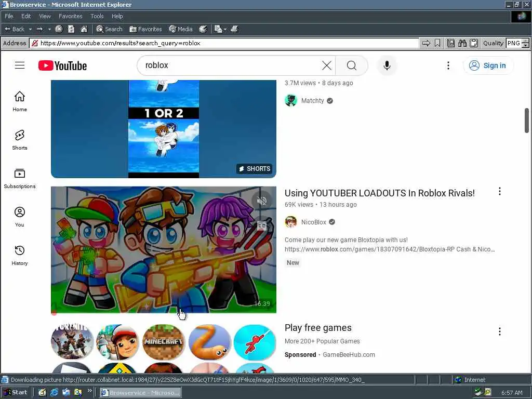
Task: Launch Internet Explorer from the quick launch
Action: (54, 393)
